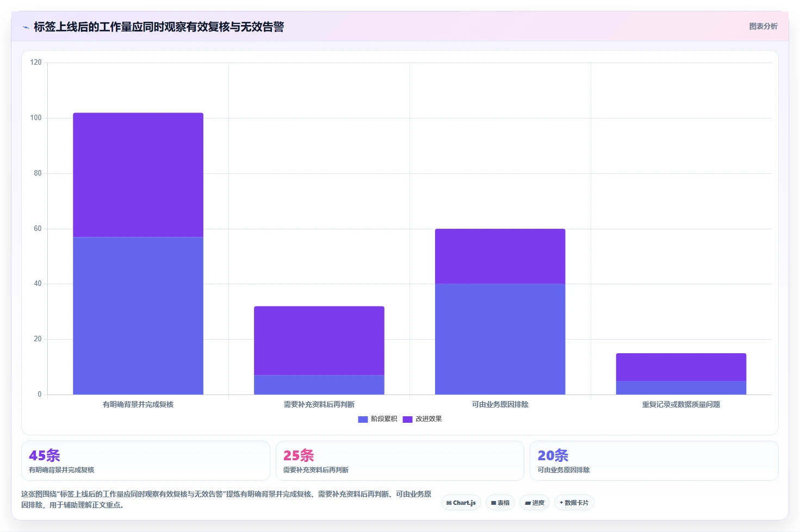800x532 pixels.
Task: Click the 阶段累积 legend label
Action: point(384,419)
